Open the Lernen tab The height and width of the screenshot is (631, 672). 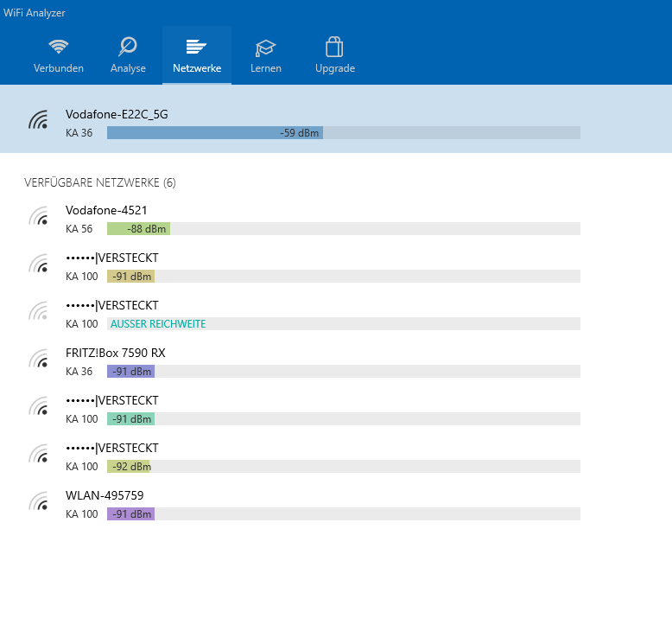266,55
